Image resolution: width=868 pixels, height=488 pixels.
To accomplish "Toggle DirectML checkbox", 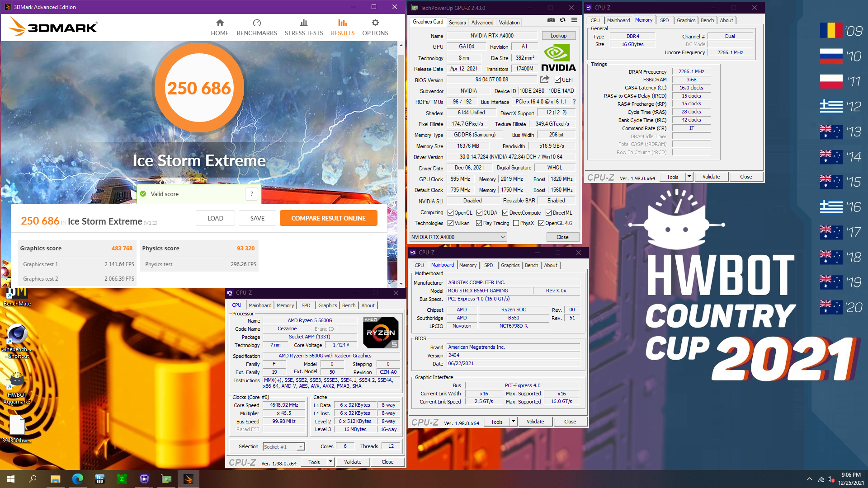I will click(548, 213).
